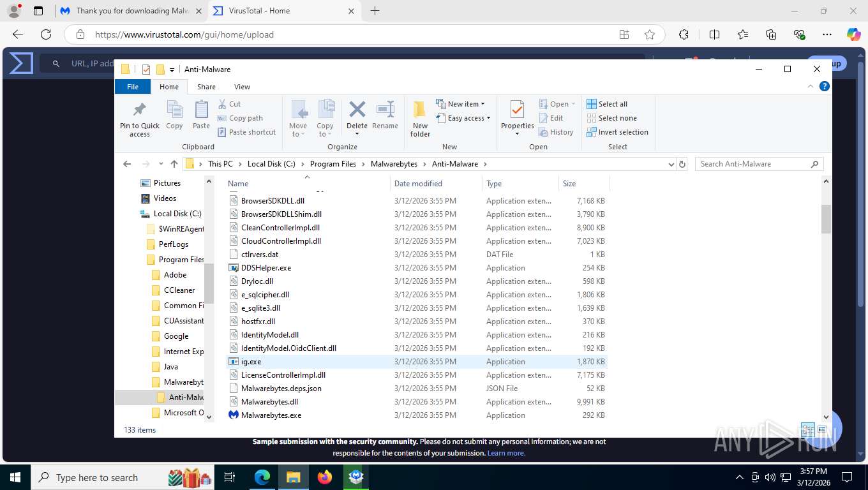
Task: Switch to details view layout
Action: (x=807, y=430)
